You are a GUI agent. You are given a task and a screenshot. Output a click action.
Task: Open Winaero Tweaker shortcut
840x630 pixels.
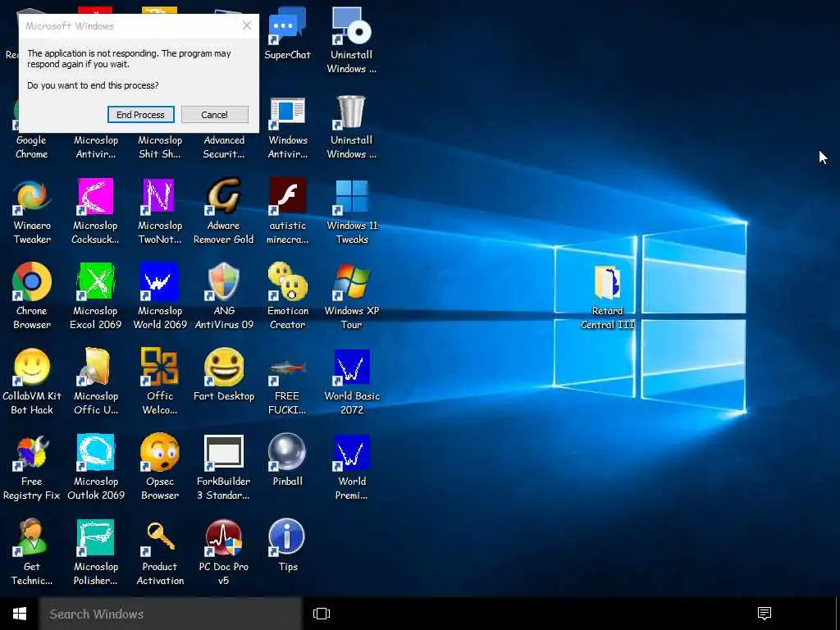click(x=32, y=212)
